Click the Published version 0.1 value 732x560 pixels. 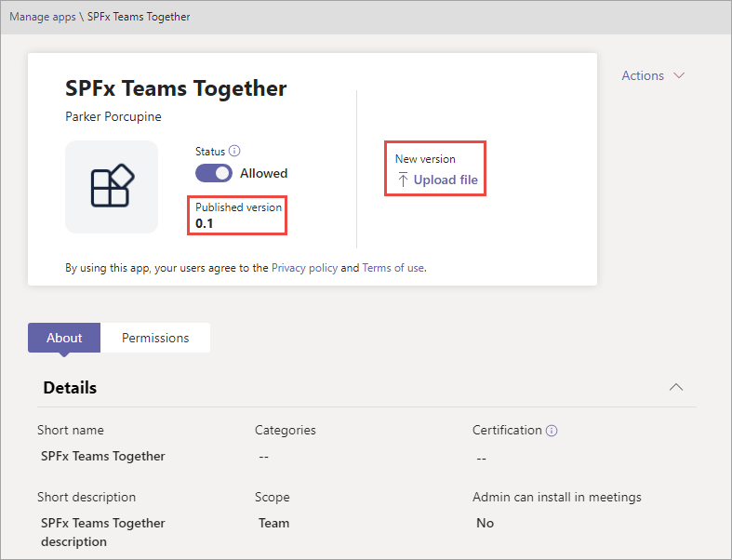pos(204,223)
